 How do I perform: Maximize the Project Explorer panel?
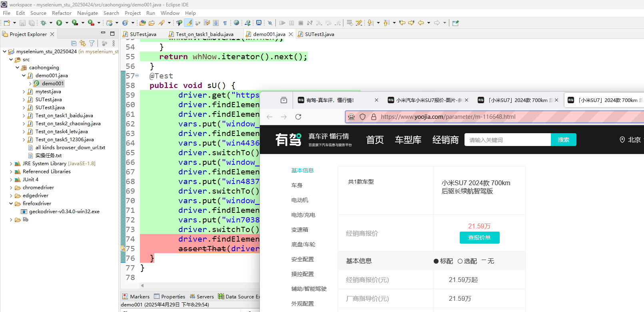click(112, 34)
